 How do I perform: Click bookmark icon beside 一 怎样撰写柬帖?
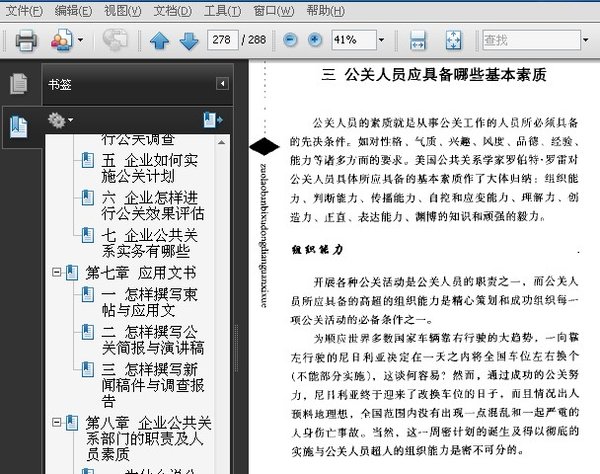[x=88, y=294]
